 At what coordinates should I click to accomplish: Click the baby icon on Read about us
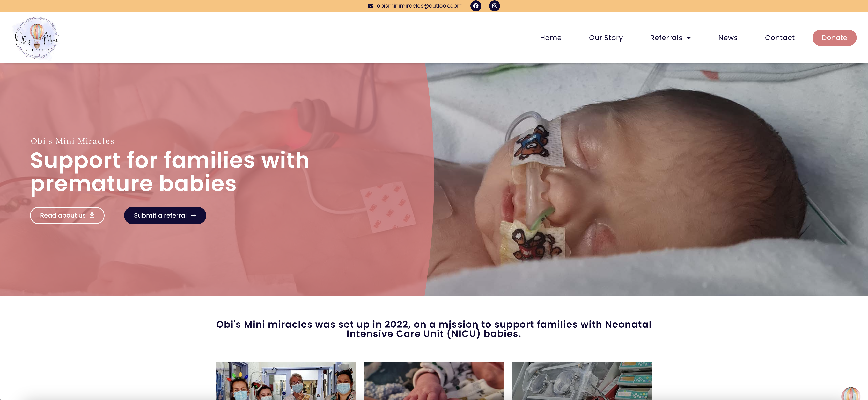(92, 216)
